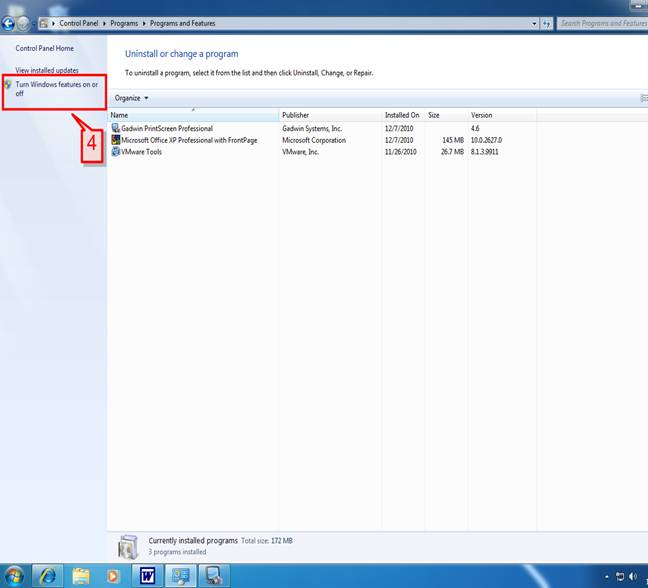Open the address bar history dropdown
The height and width of the screenshot is (588, 648).
tap(534, 24)
